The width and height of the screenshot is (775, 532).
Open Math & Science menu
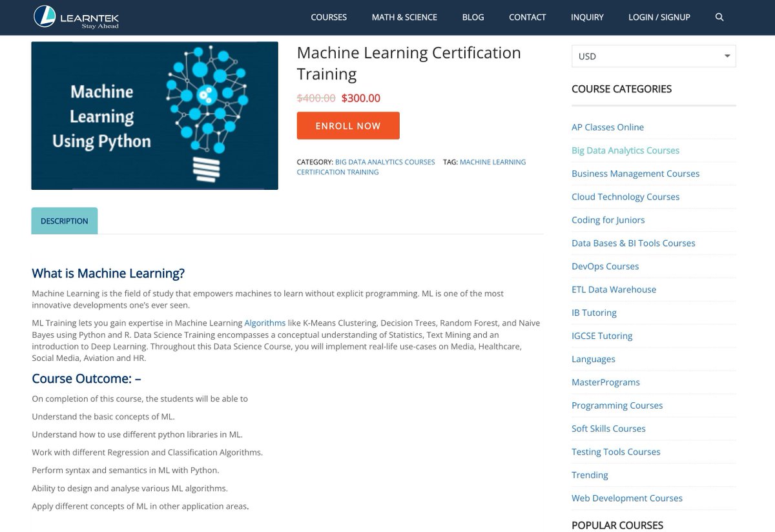click(x=404, y=17)
